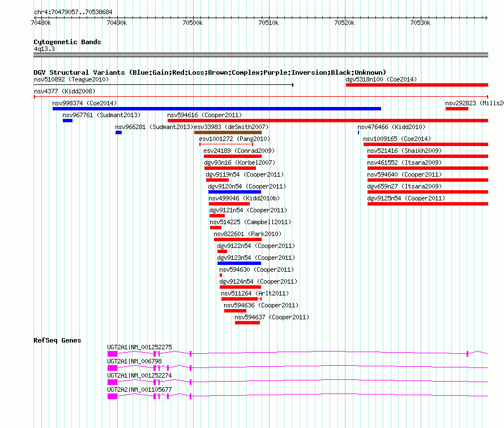Open the UGT2A2 NM_001105677 gene label
The width and height of the screenshot is (504, 428).
click(x=139, y=390)
